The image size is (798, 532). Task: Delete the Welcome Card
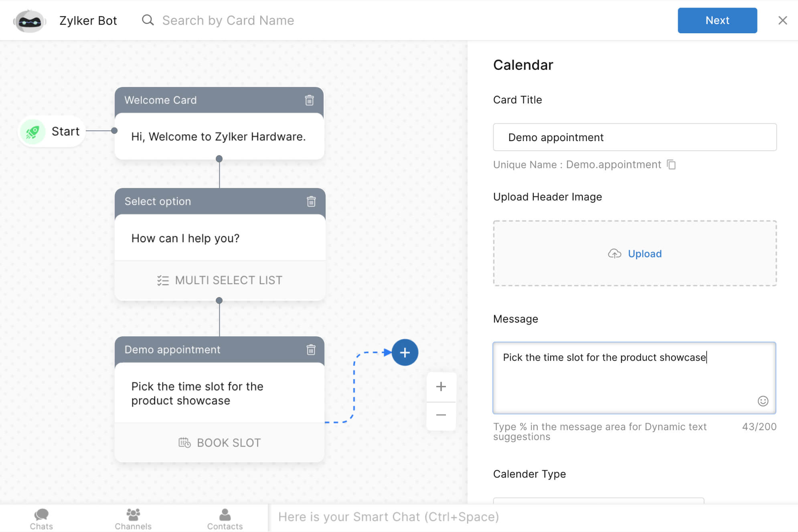click(309, 100)
